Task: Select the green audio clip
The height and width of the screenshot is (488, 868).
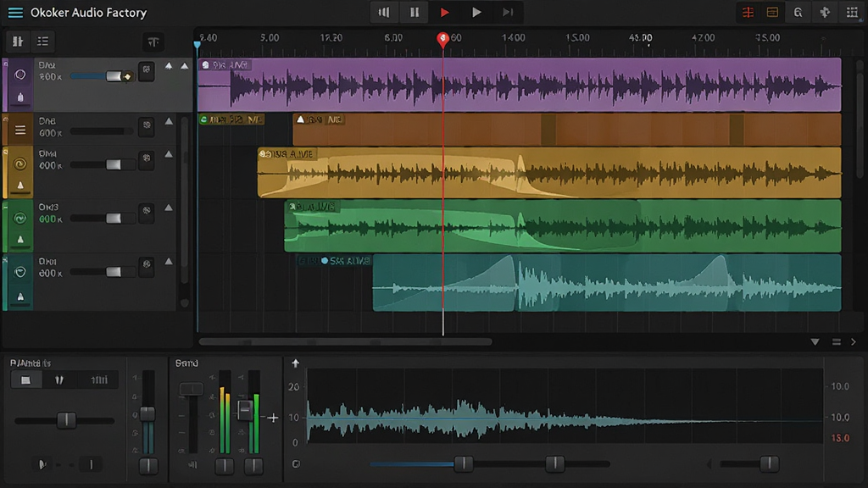Action: (563, 225)
